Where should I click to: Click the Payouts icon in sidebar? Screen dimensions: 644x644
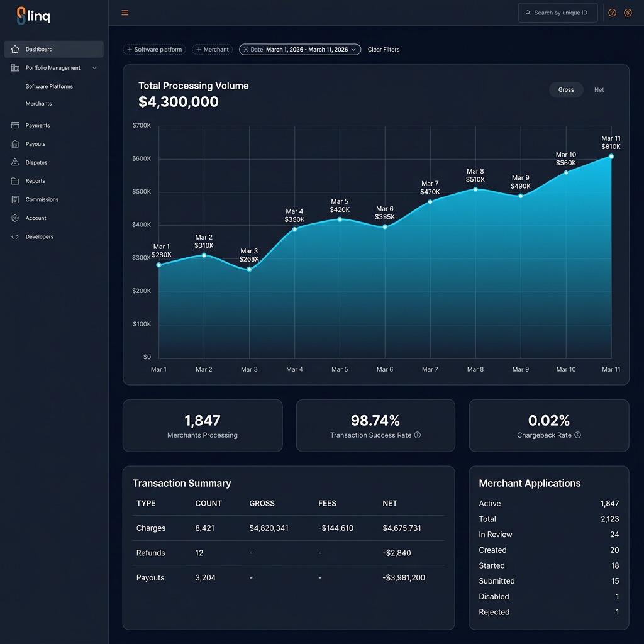pos(15,144)
